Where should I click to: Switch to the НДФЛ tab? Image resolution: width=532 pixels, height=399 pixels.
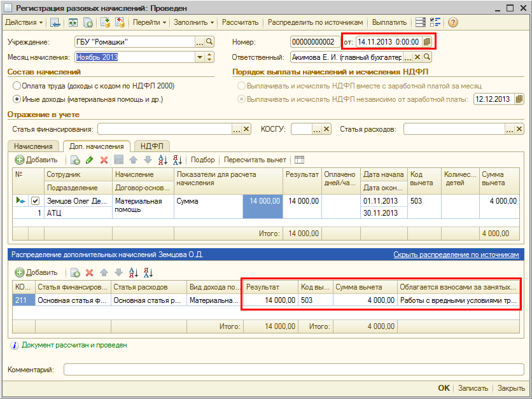pos(151,146)
